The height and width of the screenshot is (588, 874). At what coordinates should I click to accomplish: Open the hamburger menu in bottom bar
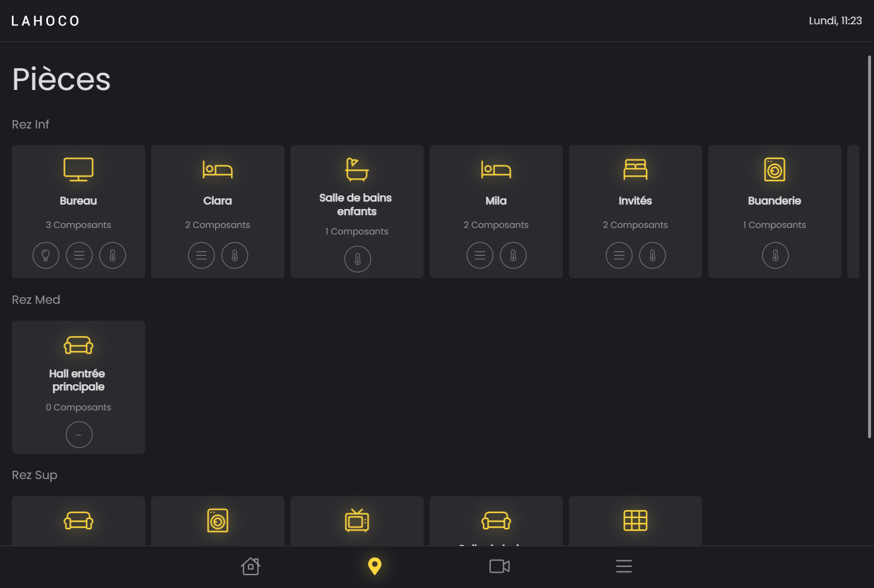pyautogui.click(x=624, y=567)
